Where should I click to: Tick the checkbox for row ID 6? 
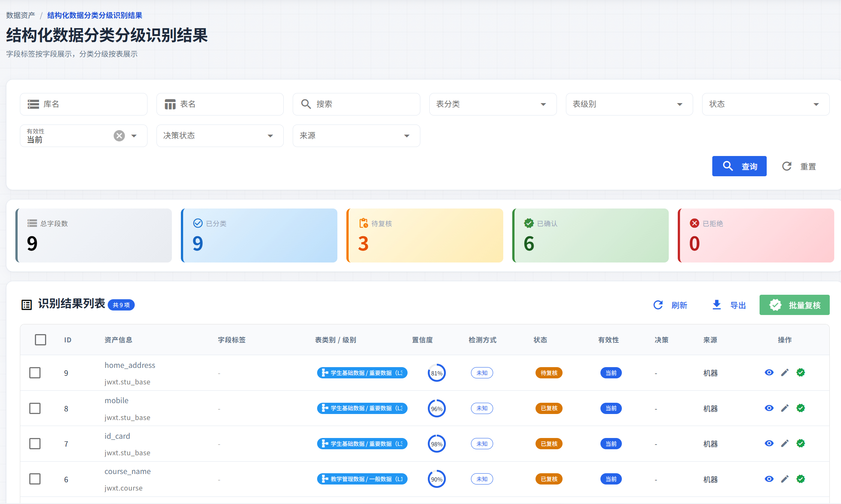pos(35,479)
